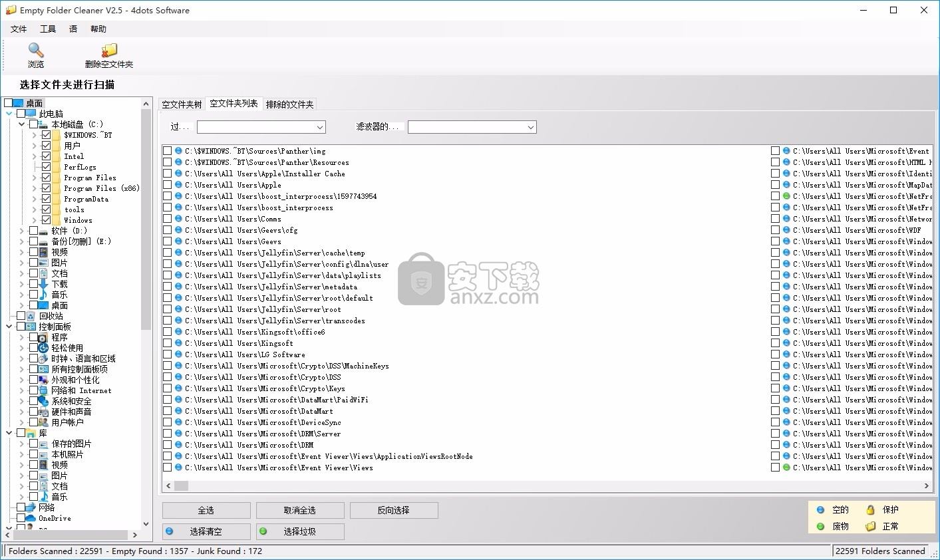The width and height of the screenshot is (940, 560).
Task: Click the folder tree vertical scrollbar thumb
Action: click(x=146, y=219)
